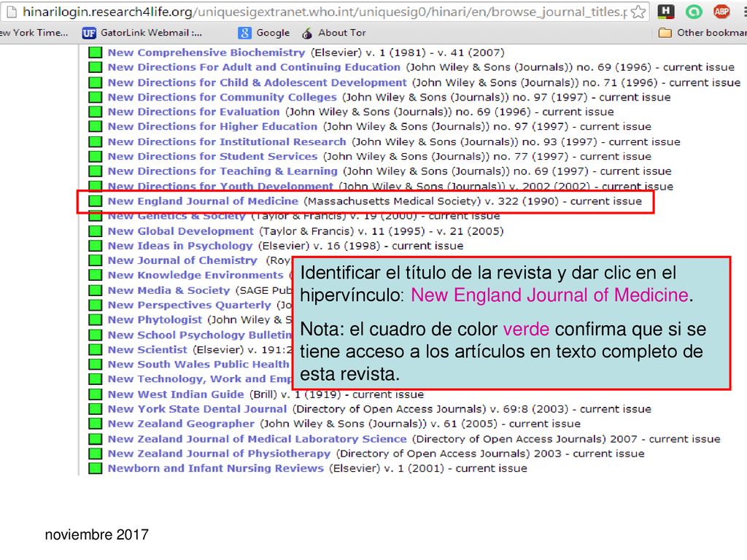Image resolution: width=747 pixels, height=560 pixels.
Task: Open New Scientist journal link
Action: coord(147,350)
